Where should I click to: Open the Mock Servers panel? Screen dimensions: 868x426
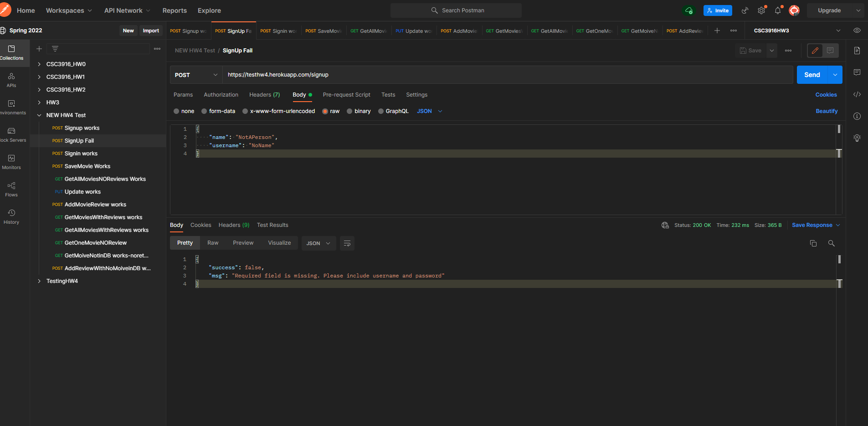pyautogui.click(x=11, y=133)
